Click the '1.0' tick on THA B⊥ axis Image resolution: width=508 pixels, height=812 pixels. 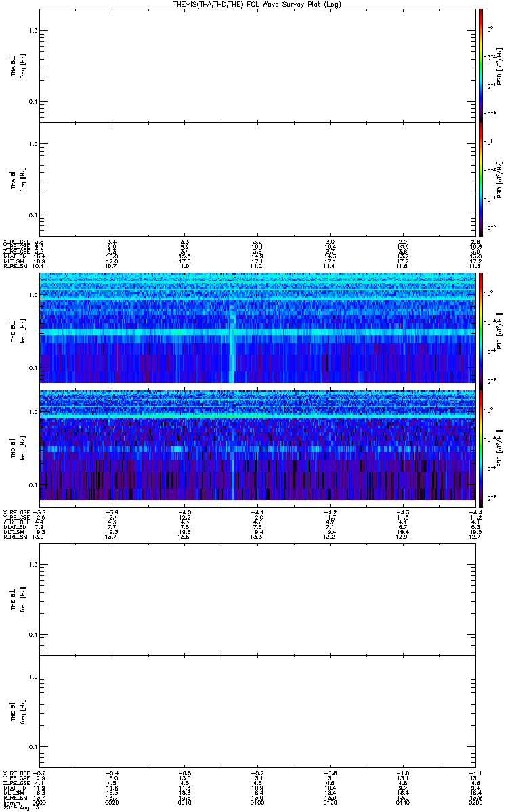coord(34,31)
